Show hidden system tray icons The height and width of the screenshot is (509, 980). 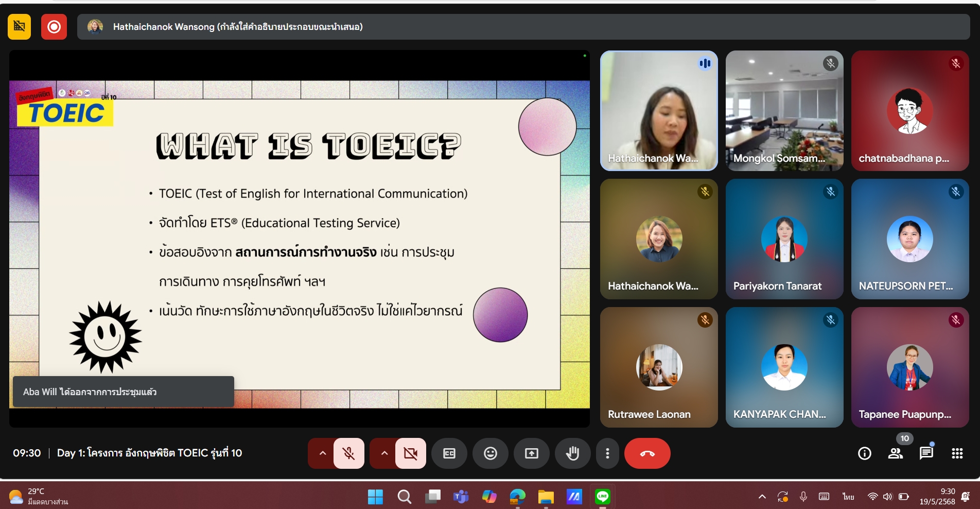(762, 497)
